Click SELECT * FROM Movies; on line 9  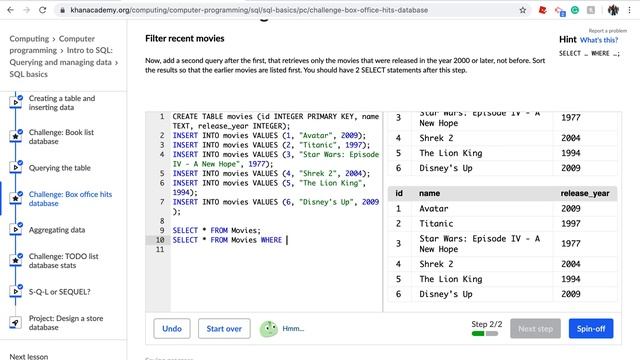[x=216, y=230]
